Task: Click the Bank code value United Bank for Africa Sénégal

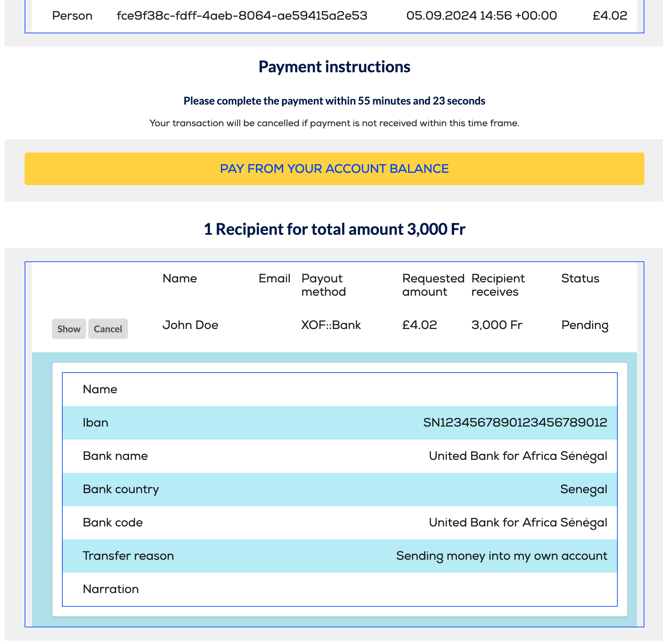Action: [518, 523]
